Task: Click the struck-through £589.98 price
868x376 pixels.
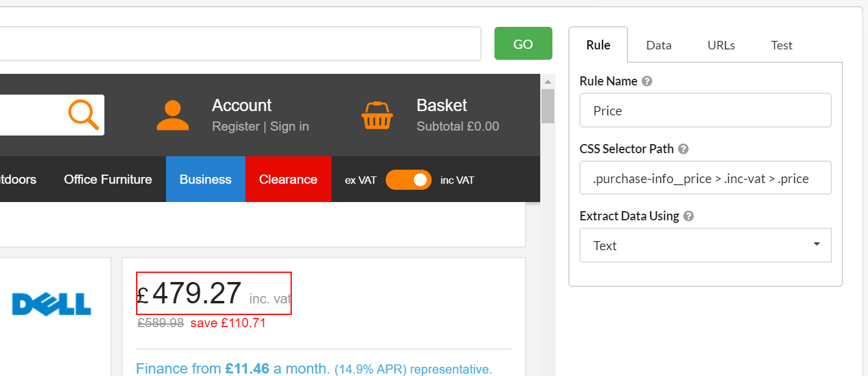Action: [x=161, y=323]
